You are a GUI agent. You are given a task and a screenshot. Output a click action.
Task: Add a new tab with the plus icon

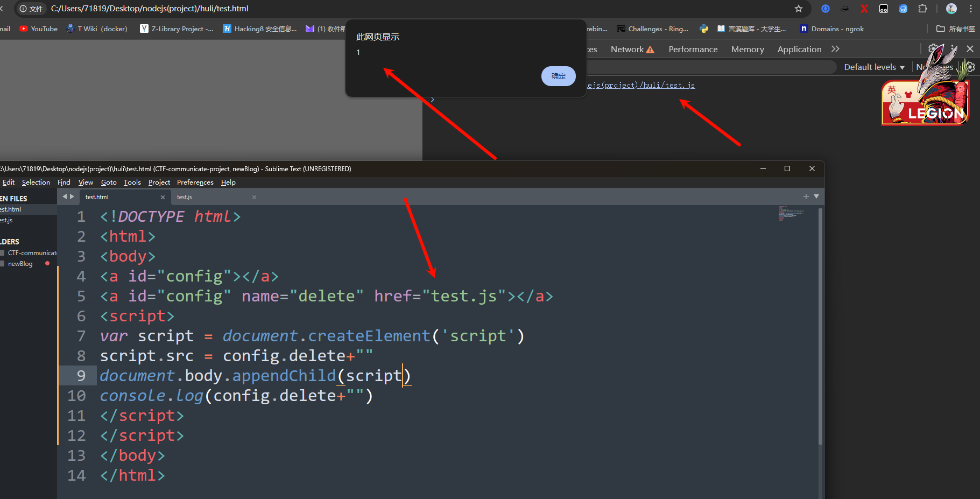(806, 196)
